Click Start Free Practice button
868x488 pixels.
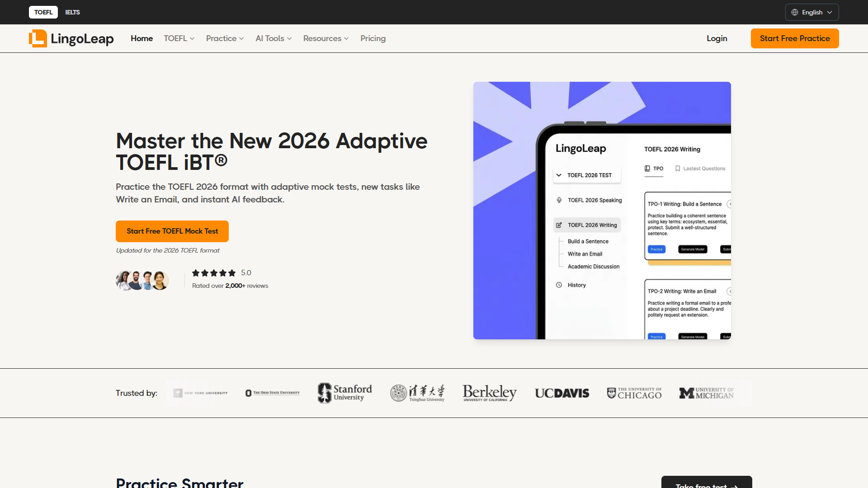tap(795, 38)
